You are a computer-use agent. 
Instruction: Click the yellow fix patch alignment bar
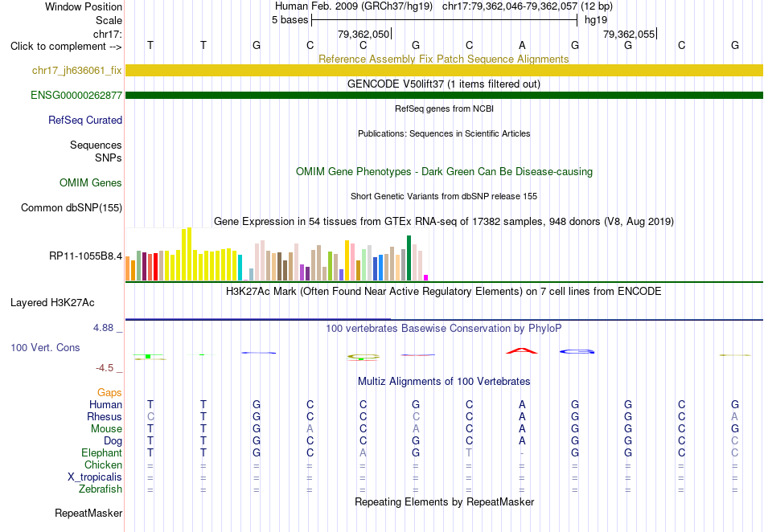click(445, 70)
